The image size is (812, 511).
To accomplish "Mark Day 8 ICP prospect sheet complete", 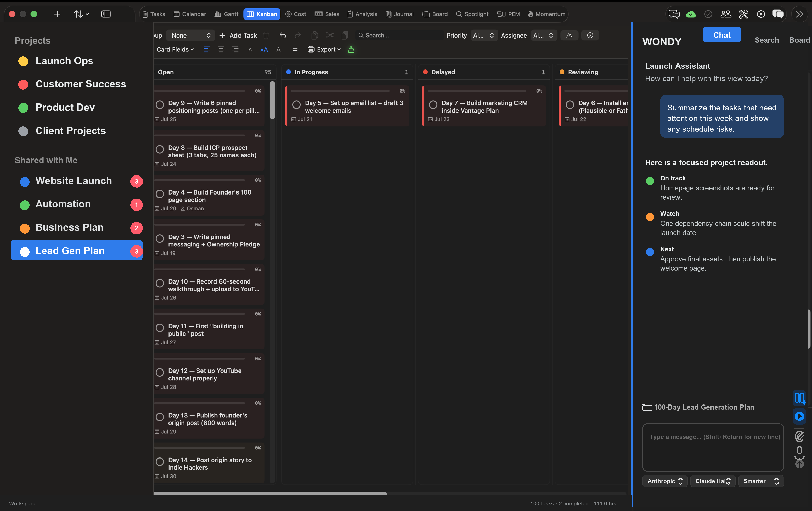I will pyautogui.click(x=160, y=149).
